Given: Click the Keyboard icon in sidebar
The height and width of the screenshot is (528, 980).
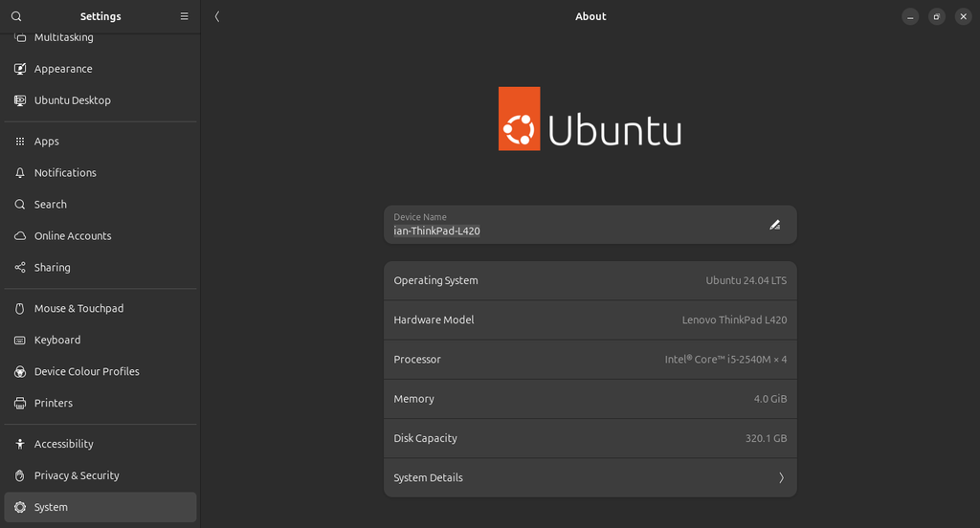Looking at the screenshot, I should click(x=20, y=341).
